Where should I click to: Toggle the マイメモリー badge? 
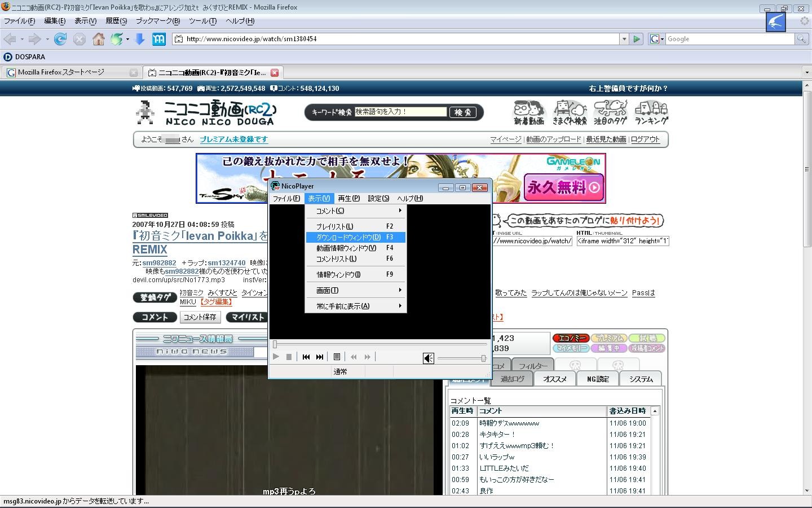click(x=571, y=348)
